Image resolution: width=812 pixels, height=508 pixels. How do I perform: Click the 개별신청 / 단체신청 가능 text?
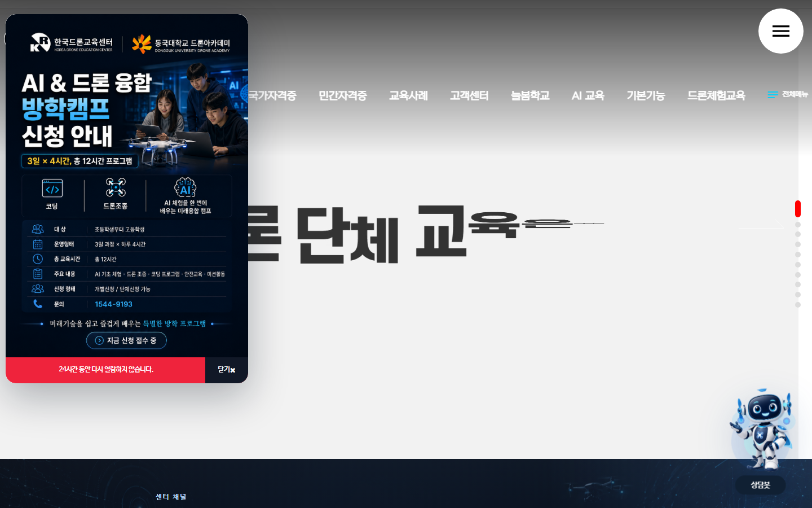click(122, 289)
